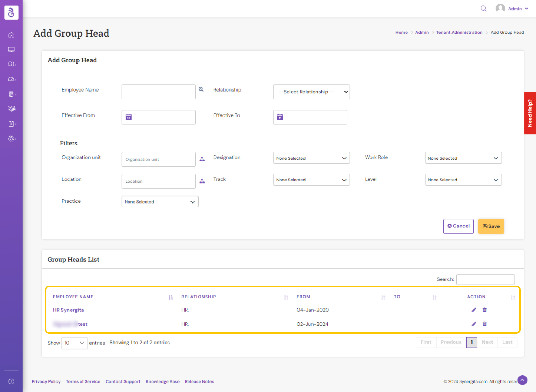Open the Track dropdown
Image resolution: width=536 pixels, height=392 pixels.
[311, 180]
